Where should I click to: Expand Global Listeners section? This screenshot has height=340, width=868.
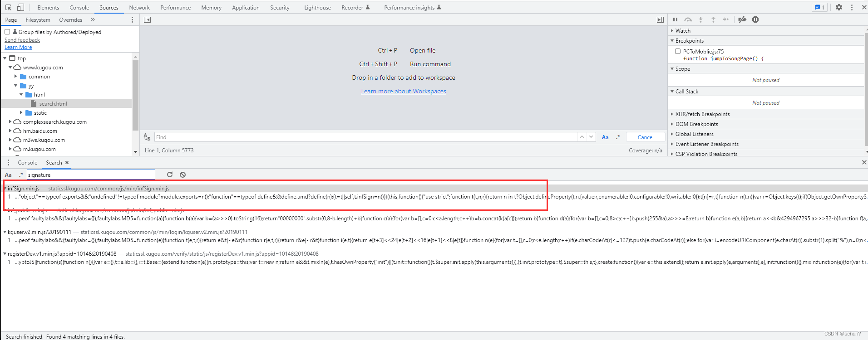point(672,134)
